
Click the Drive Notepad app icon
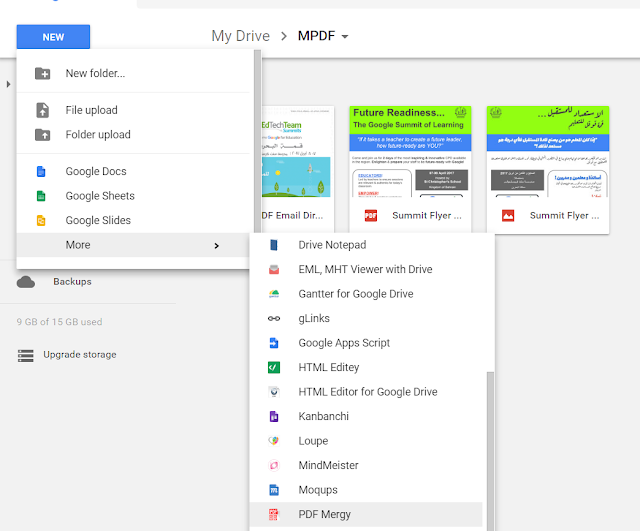pos(274,245)
